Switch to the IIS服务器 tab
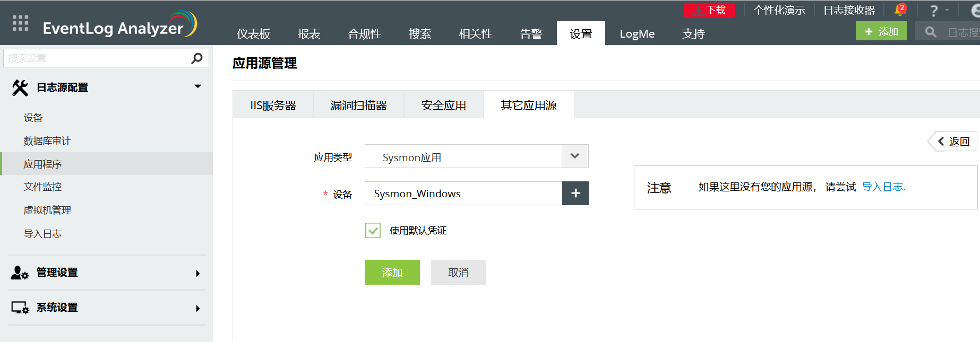 [x=273, y=105]
